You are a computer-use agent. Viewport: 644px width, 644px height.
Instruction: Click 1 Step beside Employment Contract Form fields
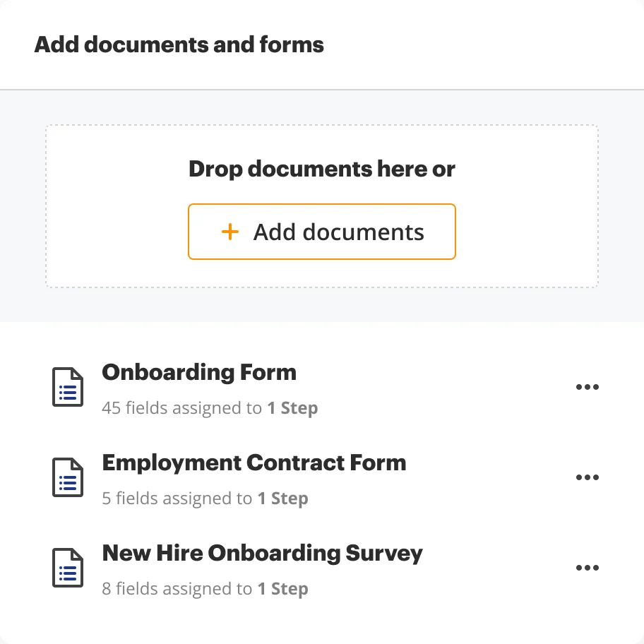tap(283, 498)
